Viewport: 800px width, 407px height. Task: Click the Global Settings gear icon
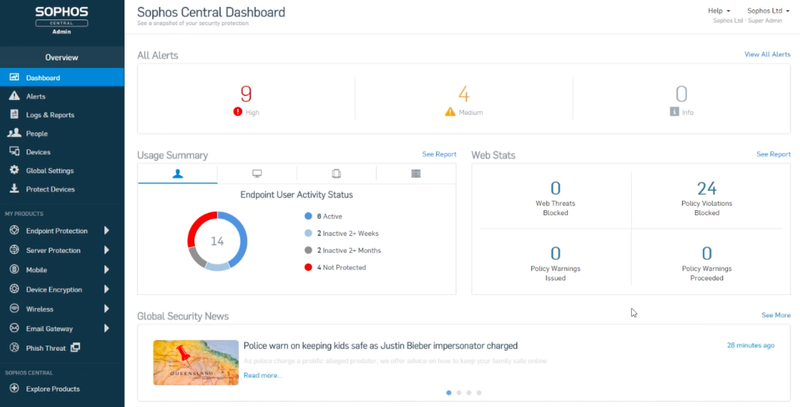pyautogui.click(x=14, y=170)
